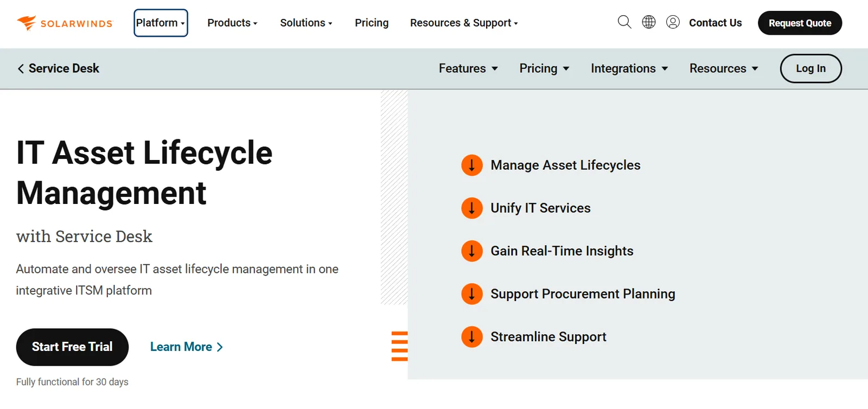Screen dimensions: 868x409
Task: Open the search magnifier icon
Action: [624, 22]
